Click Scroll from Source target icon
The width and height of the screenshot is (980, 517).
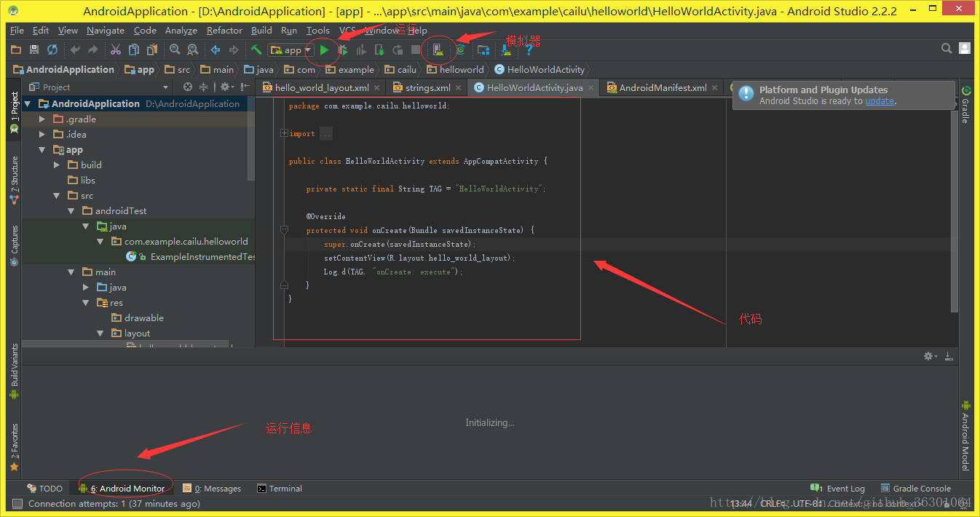point(188,87)
